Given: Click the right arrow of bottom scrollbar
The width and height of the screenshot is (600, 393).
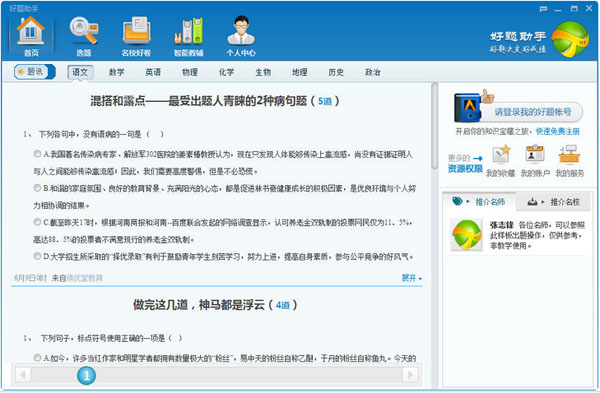Looking at the screenshot, I should 411,374.
